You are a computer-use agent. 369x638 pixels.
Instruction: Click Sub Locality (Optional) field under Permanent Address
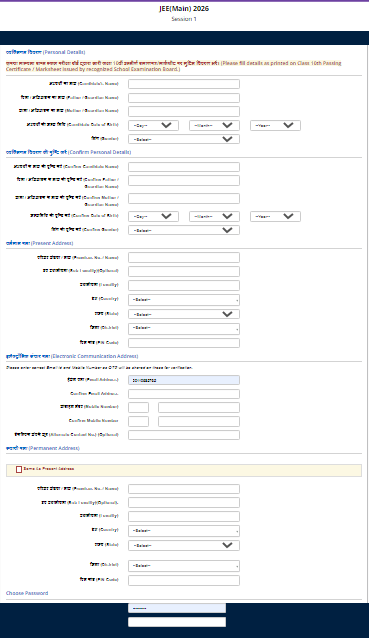(x=184, y=503)
